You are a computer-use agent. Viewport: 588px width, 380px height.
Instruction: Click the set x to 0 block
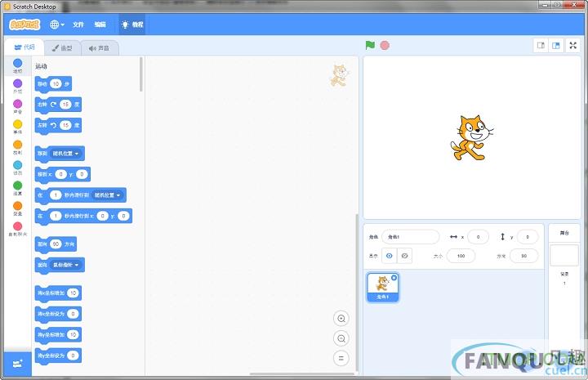58,314
